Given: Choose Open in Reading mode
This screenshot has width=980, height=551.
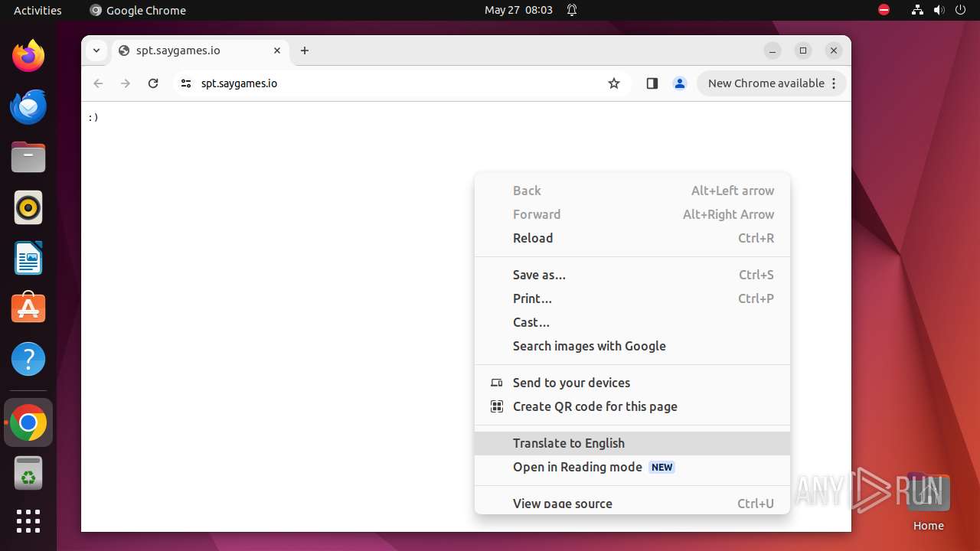Looking at the screenshot, I should (x=632, y=467).
